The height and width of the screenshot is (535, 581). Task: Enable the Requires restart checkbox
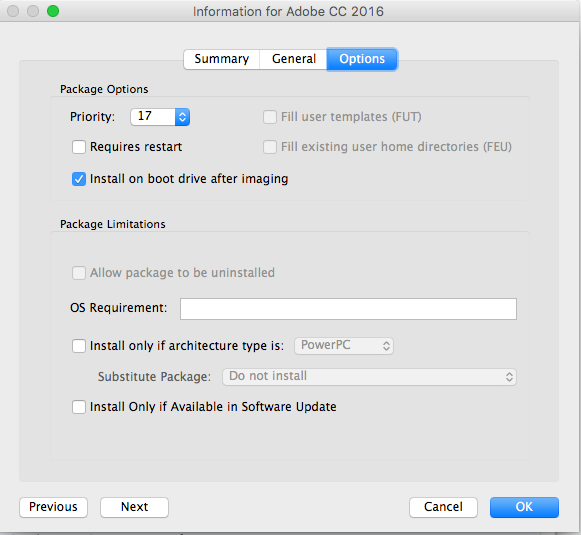point(79,147)
